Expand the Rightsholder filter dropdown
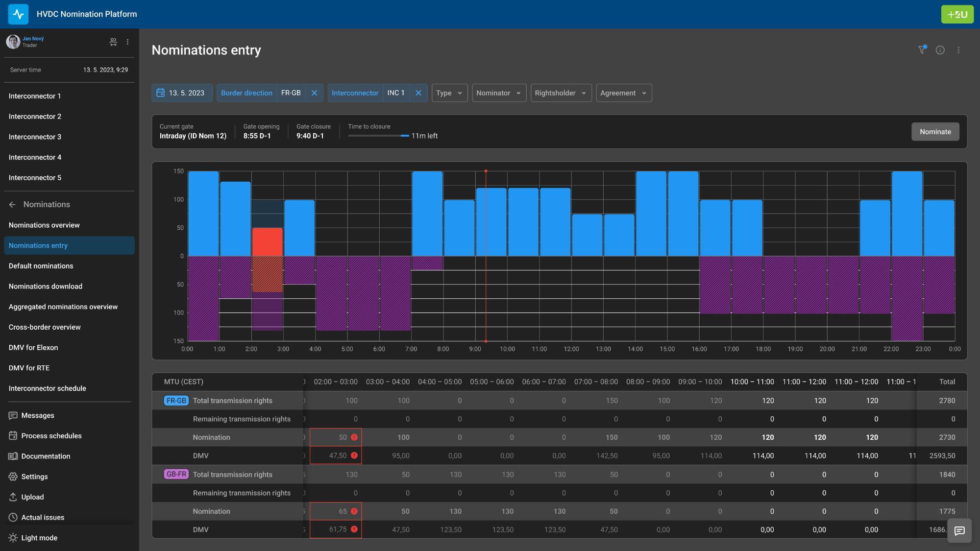The width and height of the screenshot is (980, 551). coord(561,93)
